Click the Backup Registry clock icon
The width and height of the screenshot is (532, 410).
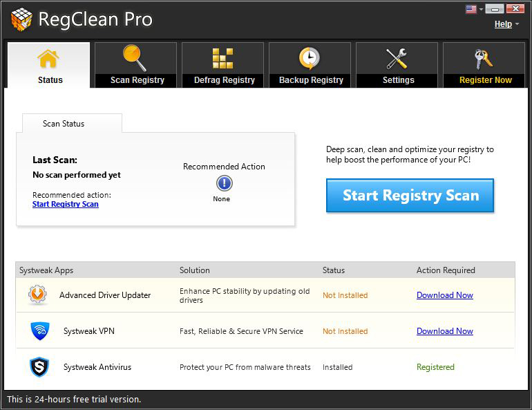(x=309, y=58)
